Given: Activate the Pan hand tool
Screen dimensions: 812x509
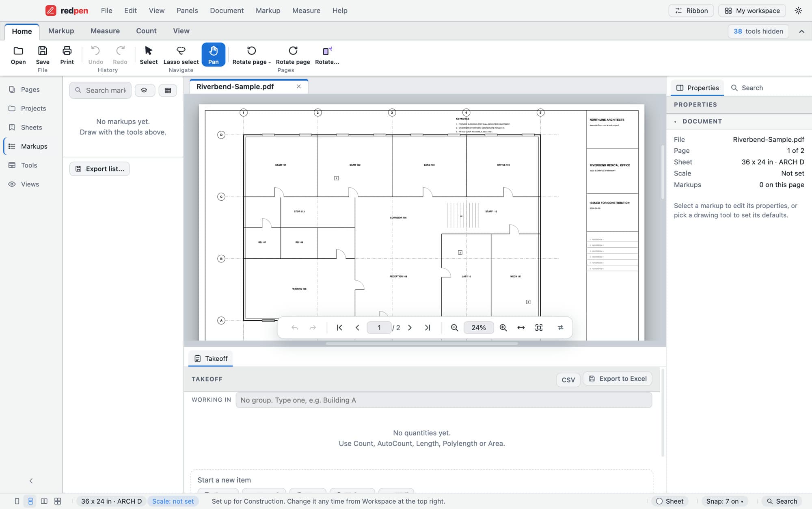Looking at the screenshot, I should point(213,55).
